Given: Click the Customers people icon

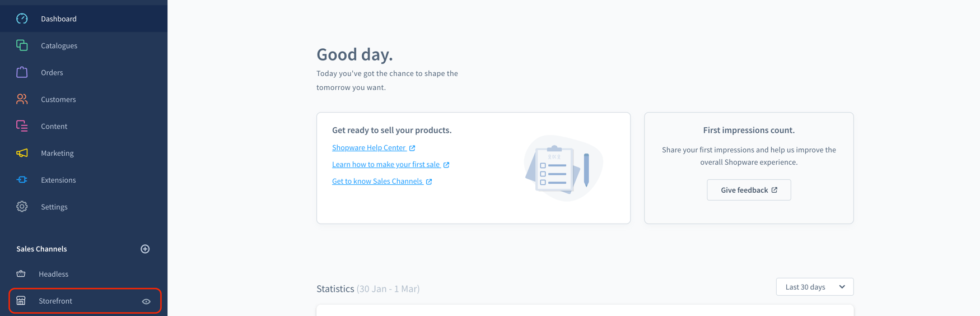Looking at the screenshot, I should coord(22,99).
